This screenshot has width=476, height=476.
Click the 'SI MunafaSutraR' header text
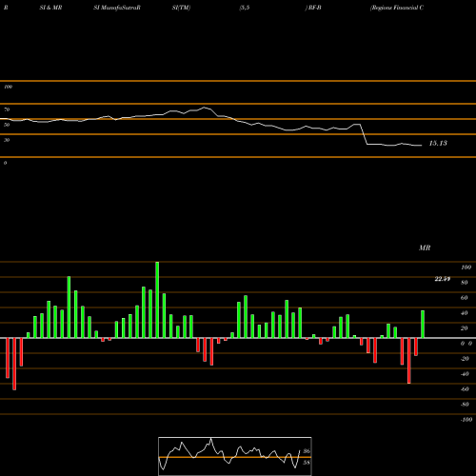(117, 8)
